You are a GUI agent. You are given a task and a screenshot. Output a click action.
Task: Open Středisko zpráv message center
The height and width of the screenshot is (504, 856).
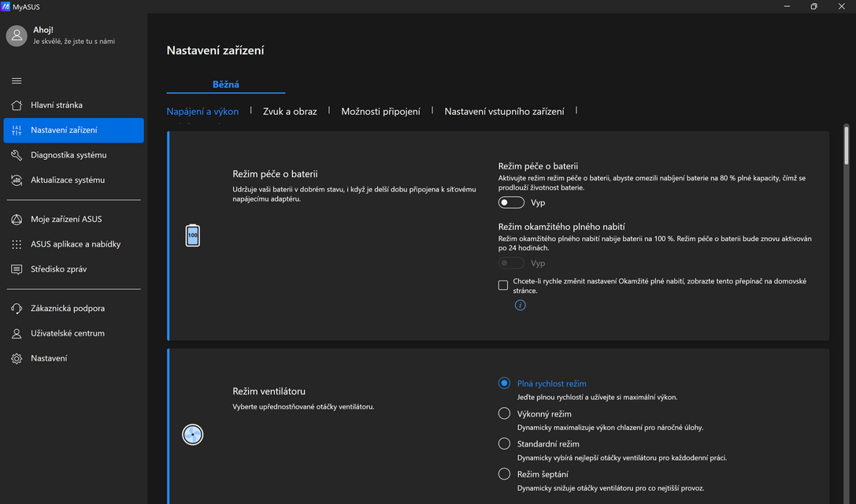(58, 269)
